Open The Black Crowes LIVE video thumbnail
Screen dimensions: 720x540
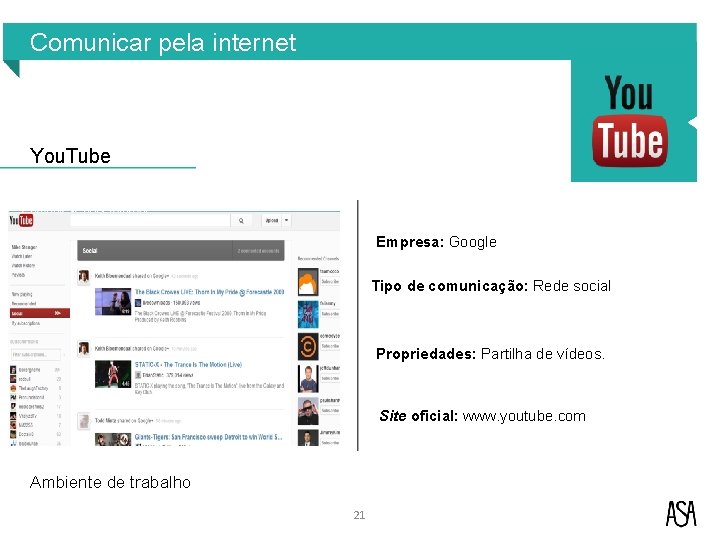113,302
